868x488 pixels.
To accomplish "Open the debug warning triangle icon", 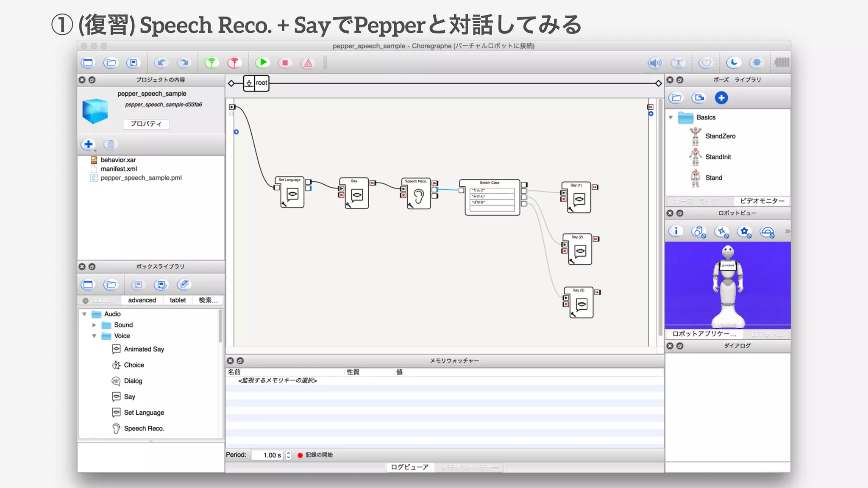I will 308,63.
